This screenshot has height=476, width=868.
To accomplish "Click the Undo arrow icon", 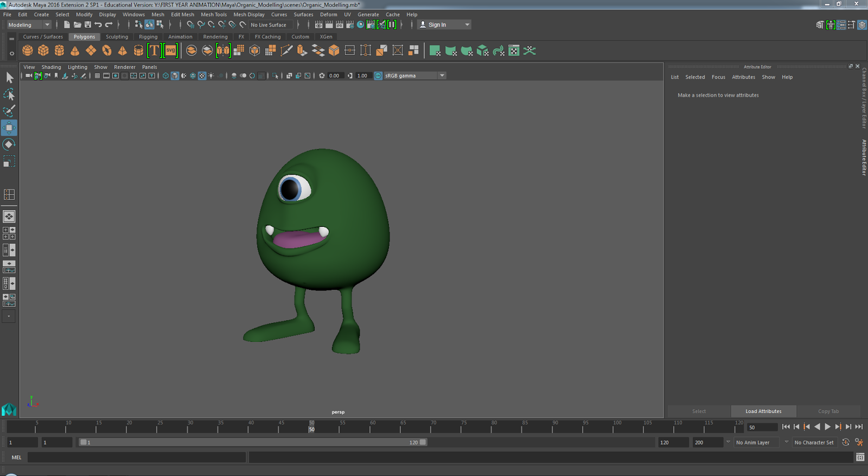I will 98,24.
